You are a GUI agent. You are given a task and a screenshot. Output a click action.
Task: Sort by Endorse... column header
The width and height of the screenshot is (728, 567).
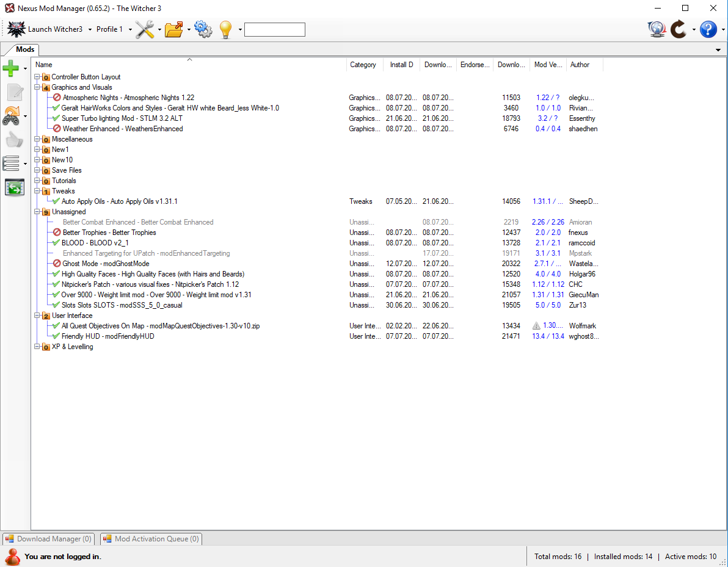(475, 65)
